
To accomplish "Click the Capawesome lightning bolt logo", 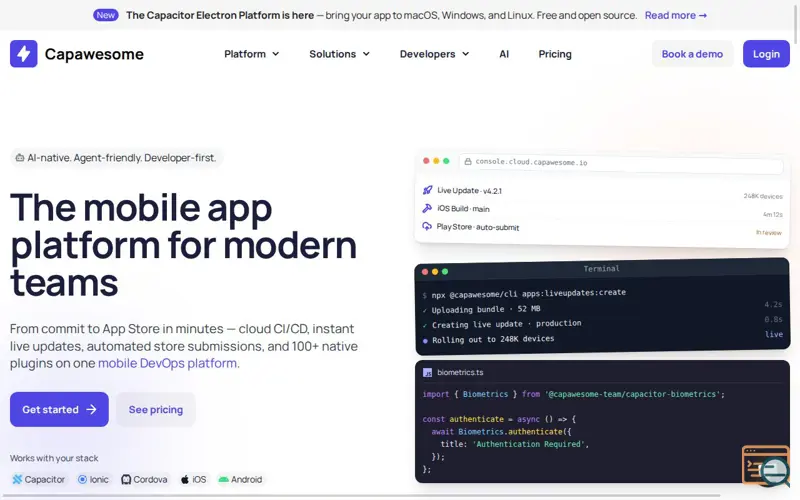I will pos(23,54).
